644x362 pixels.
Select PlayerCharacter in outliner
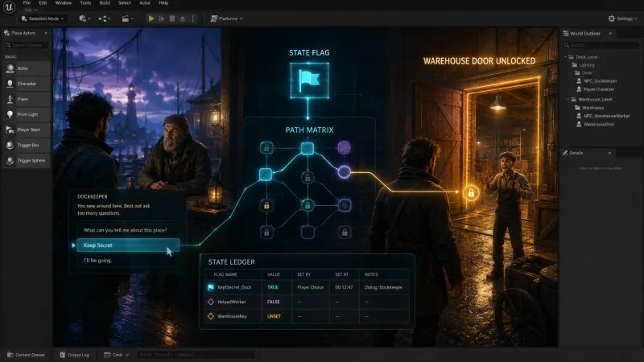596,89
